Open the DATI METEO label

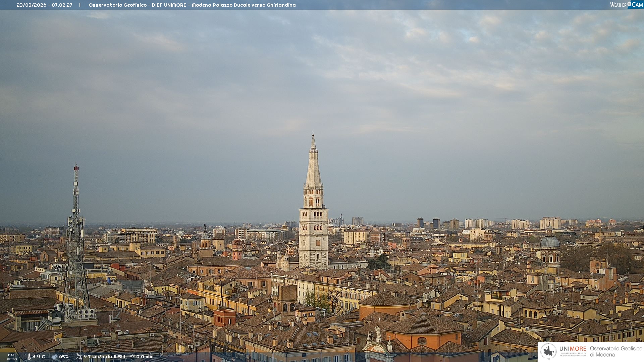point(12,357)
